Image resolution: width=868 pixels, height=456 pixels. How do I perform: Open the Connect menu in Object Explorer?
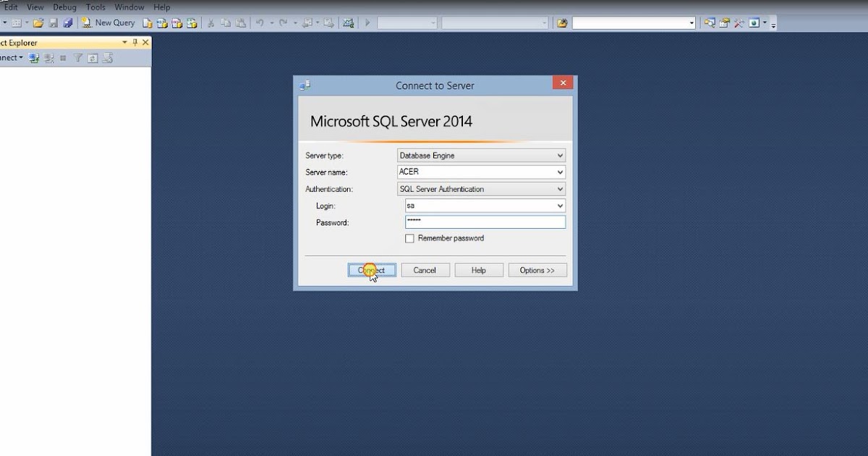10,58
